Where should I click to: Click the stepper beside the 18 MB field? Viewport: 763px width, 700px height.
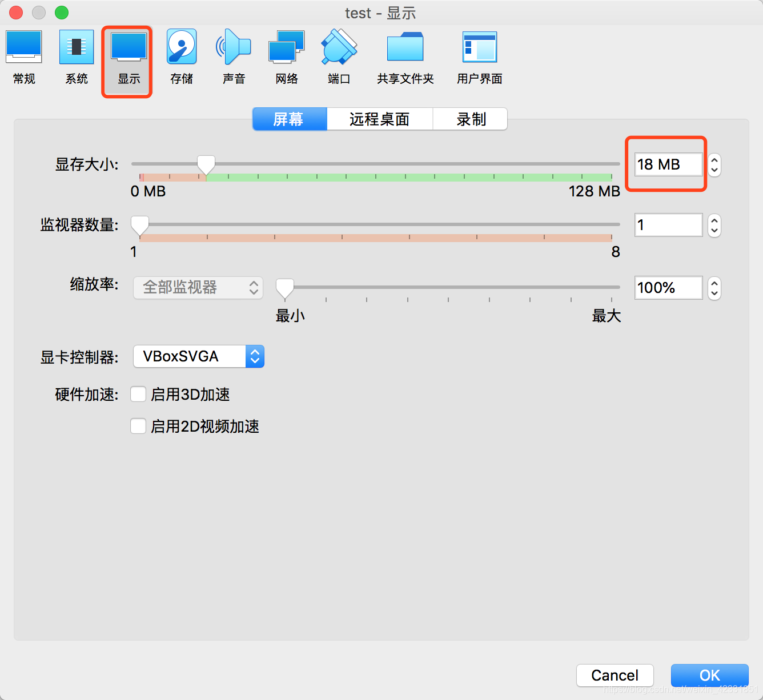click(x=714, y=164)
